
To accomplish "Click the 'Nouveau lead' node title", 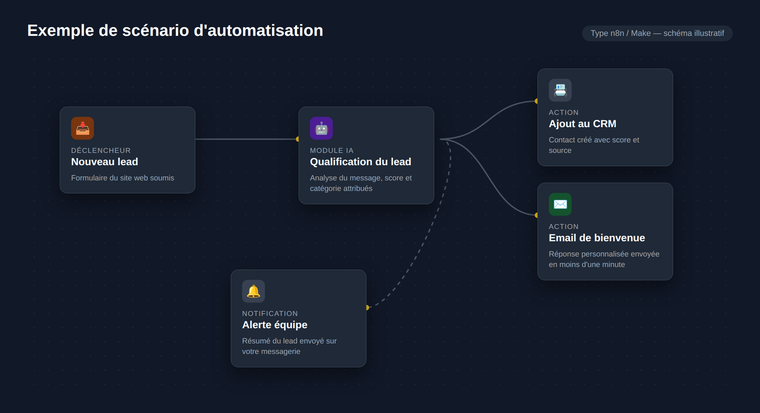I will (x=105, y=162).
